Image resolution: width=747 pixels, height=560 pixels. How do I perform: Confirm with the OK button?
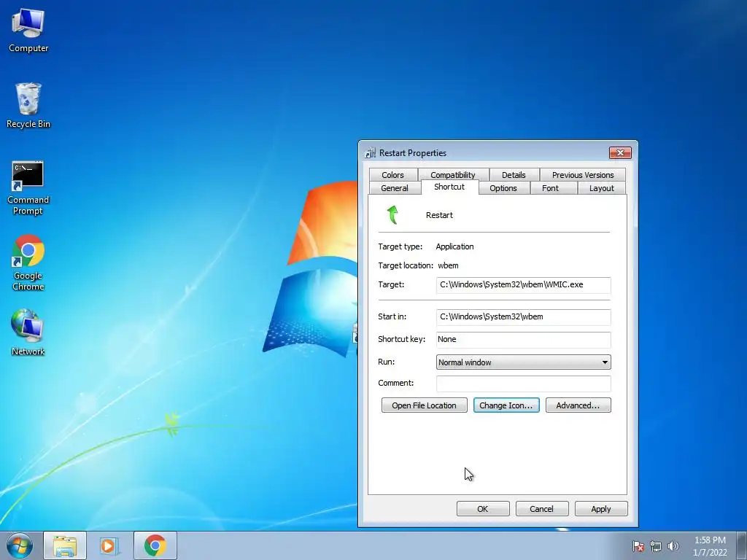[x=483, y=508]
